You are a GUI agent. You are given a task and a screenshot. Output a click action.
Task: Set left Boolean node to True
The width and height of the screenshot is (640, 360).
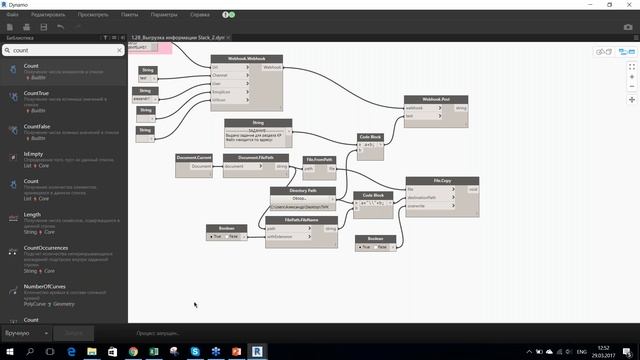point(215,236)
